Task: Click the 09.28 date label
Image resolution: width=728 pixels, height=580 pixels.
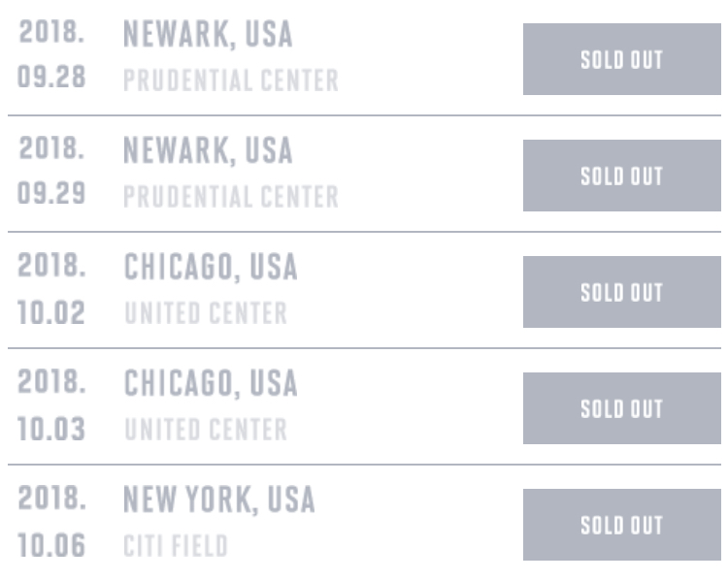Action: pyautogui.click(x=51, y=80)
